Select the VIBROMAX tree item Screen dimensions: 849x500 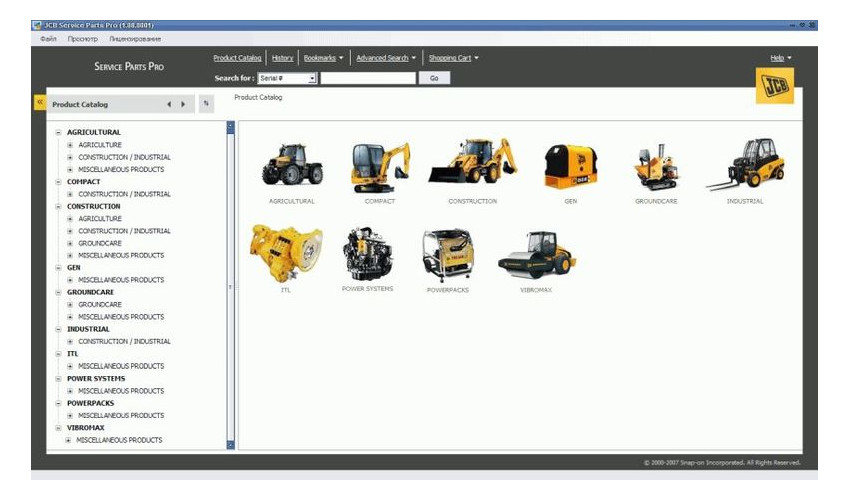coord(86,427)
